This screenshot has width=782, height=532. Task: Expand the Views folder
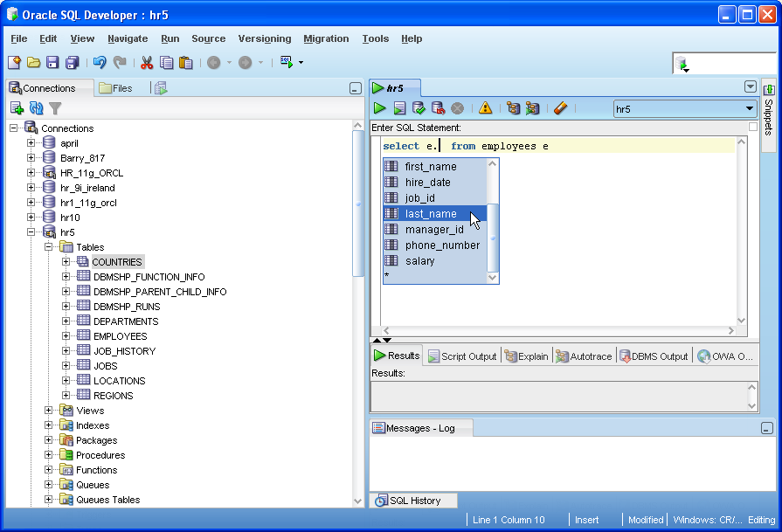pos(48,411)
